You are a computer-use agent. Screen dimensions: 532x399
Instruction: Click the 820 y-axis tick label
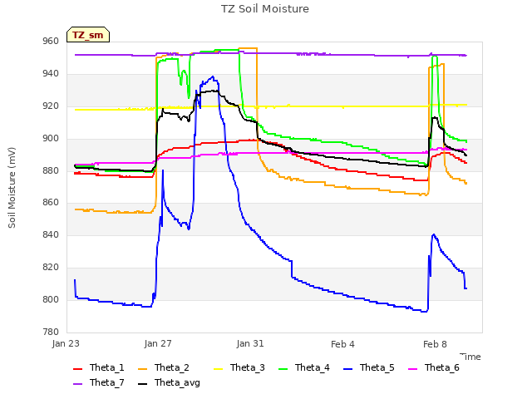tap(51, 268)
